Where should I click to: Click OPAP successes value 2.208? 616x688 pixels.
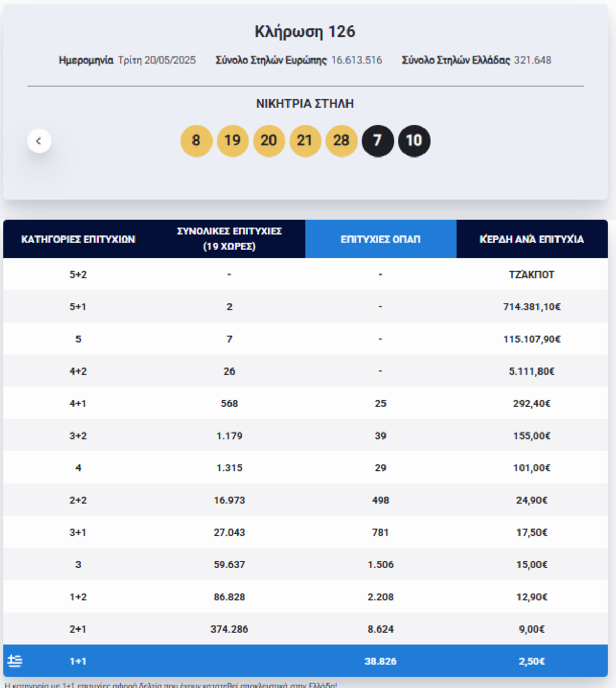pyautogui.click(x=380, y=597)
